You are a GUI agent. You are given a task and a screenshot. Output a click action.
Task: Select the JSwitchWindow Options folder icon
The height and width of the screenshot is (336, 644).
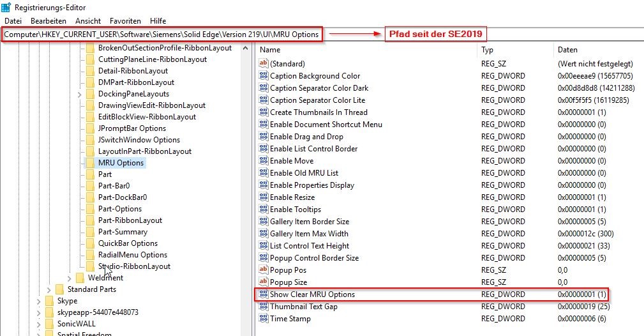click(91, 141)
